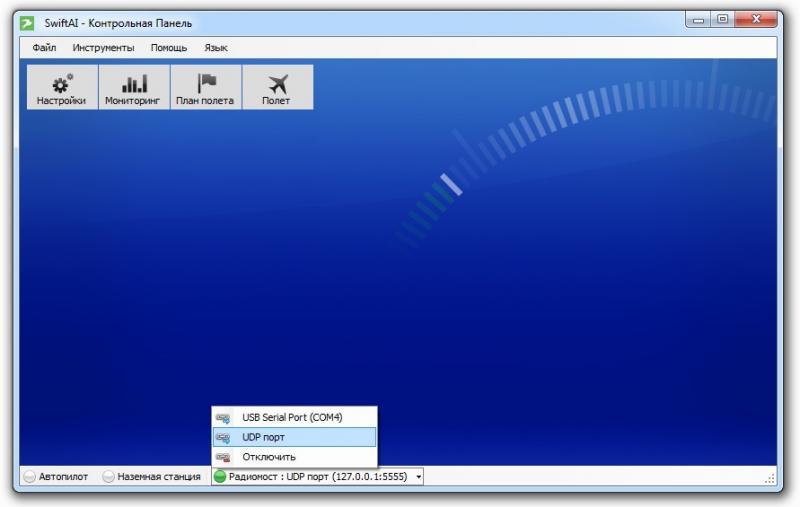Open the Мониторинг bar-chart panel
The height and width of the screenshot is (507, 800).
[x=134, y=88]
